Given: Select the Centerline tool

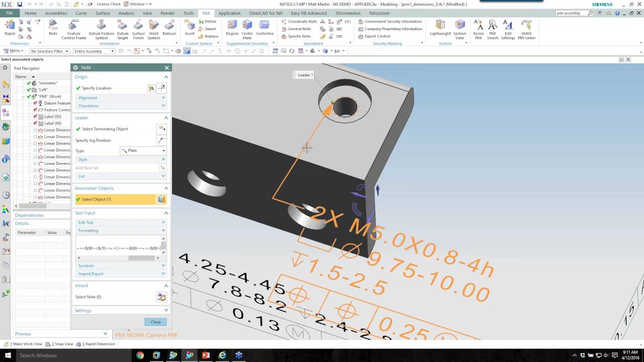Looking at the screenshot, I should point(265,28).
